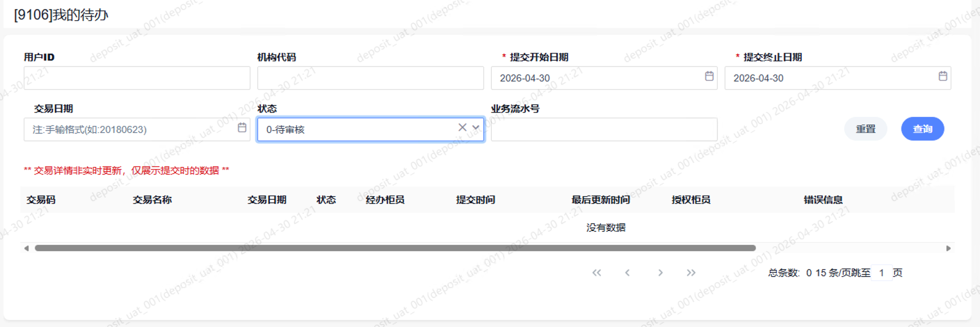This screenshot has width=980, height=327.
Task: Go to last page double-right arrow
Action: tap(691, 273)
